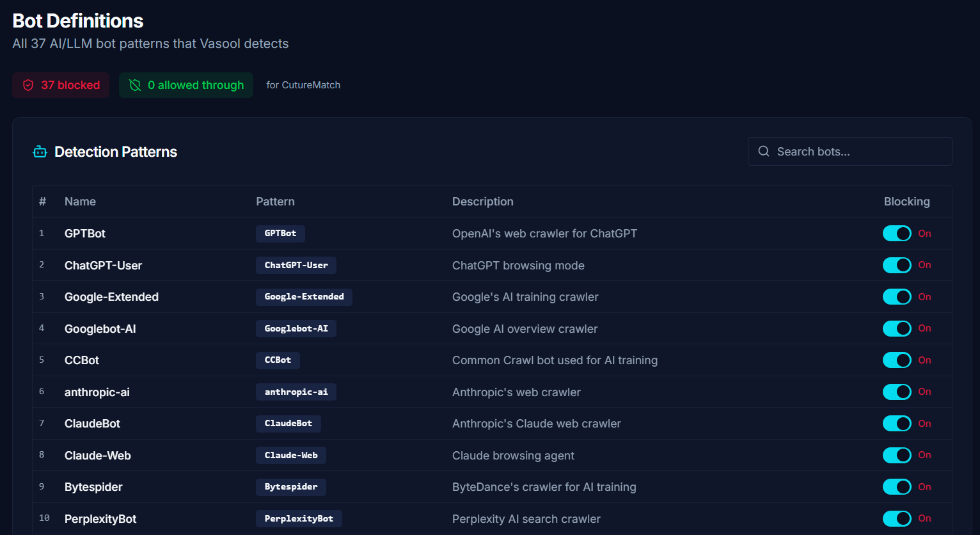Click the Bot Definitions page heading

tap(78, 21)
